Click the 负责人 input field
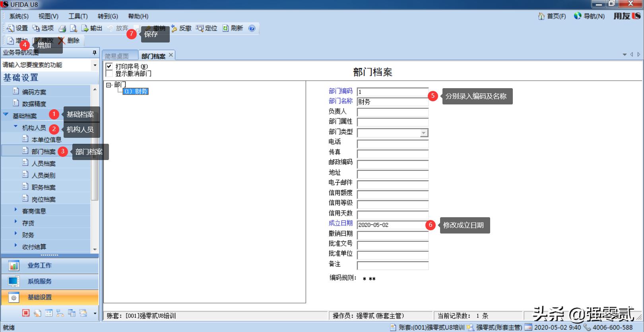The width and height of the screenshot is (644, 332). click(393, 112)
